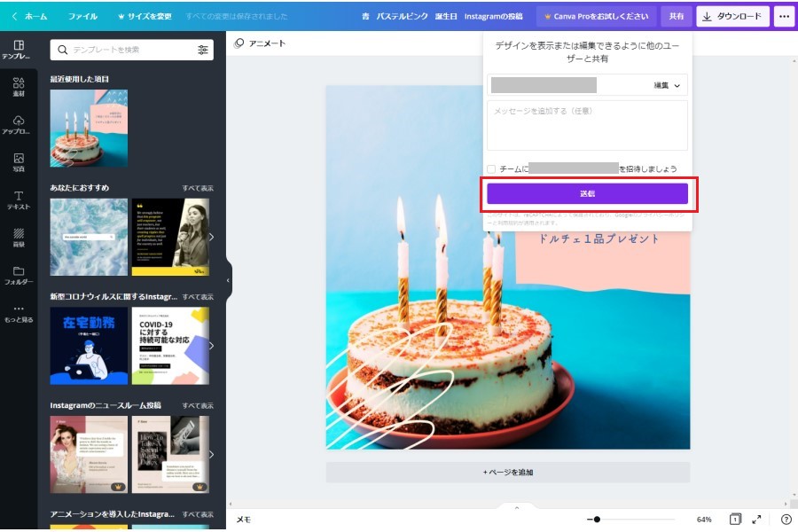Check the team invite checkbox
Image resolution: width=798 pixels, height=532 pixels.
click(x=491, y=168)
